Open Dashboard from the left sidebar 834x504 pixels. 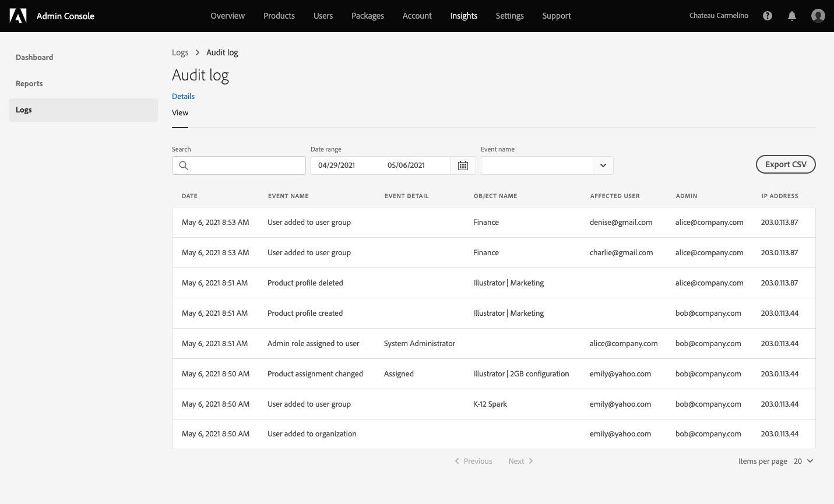[x=34, y=57]
